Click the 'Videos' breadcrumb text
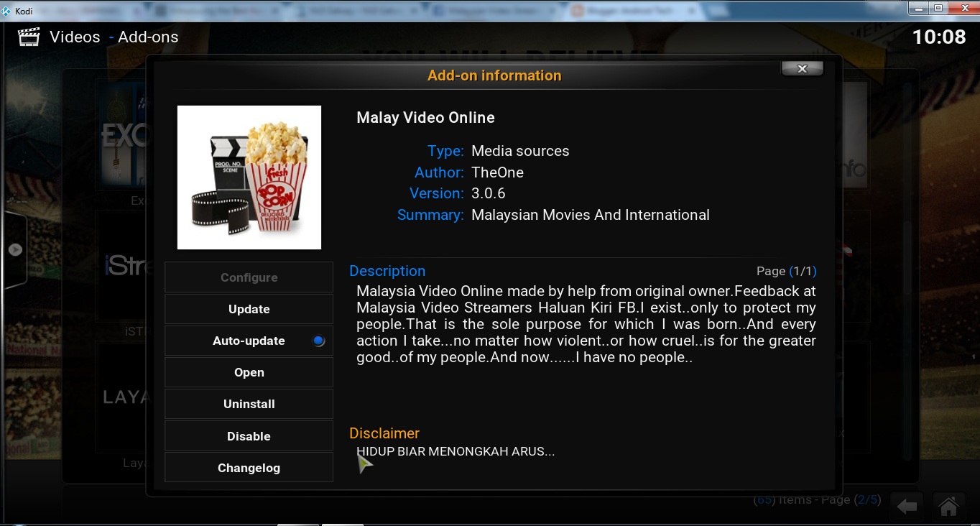Image resolution: width=980 pixels, height=526 pixels. 75,37
